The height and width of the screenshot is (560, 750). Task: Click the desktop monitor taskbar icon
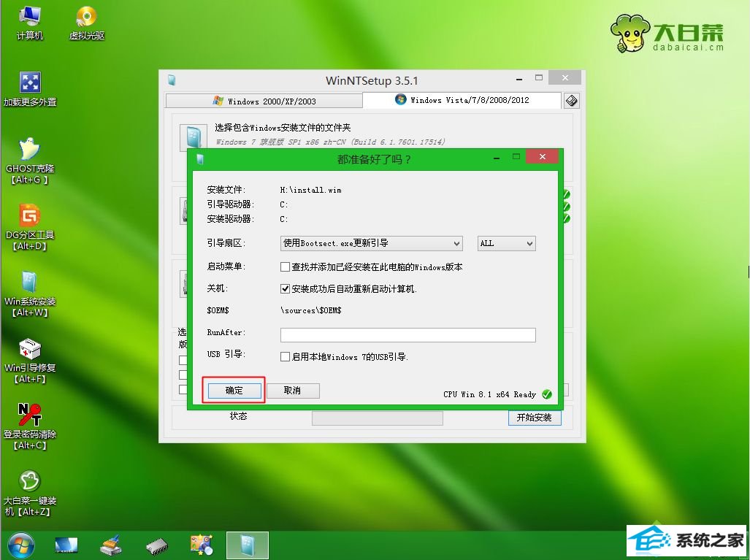pyautogui.click(x=66, y=545)
